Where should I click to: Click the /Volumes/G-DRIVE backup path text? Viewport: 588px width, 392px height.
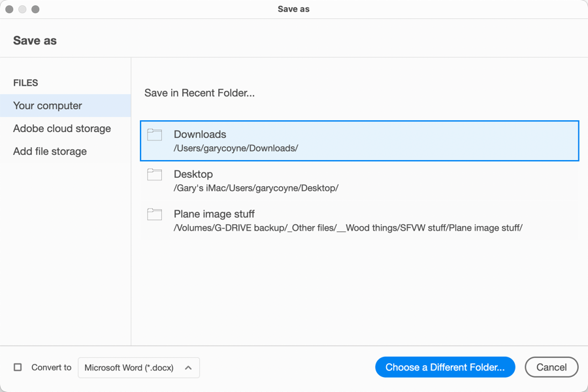pyautogui.click(x=348, y=228)
